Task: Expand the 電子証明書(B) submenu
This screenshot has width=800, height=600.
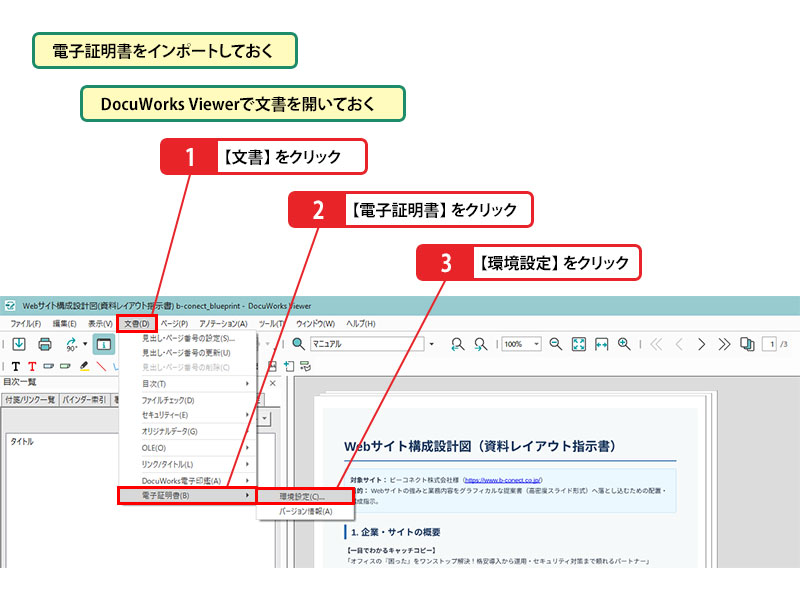Action: (188, 495)
